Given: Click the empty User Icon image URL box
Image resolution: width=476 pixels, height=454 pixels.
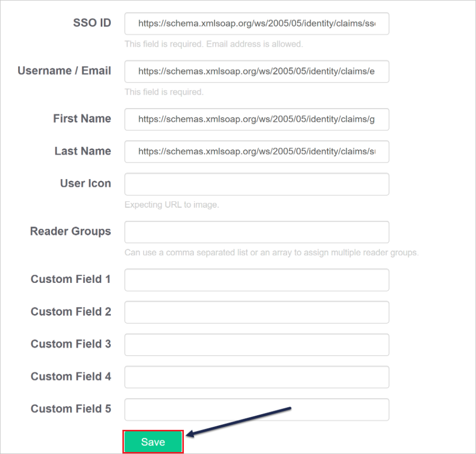Looking at the screenshot, I should (256, 184).
